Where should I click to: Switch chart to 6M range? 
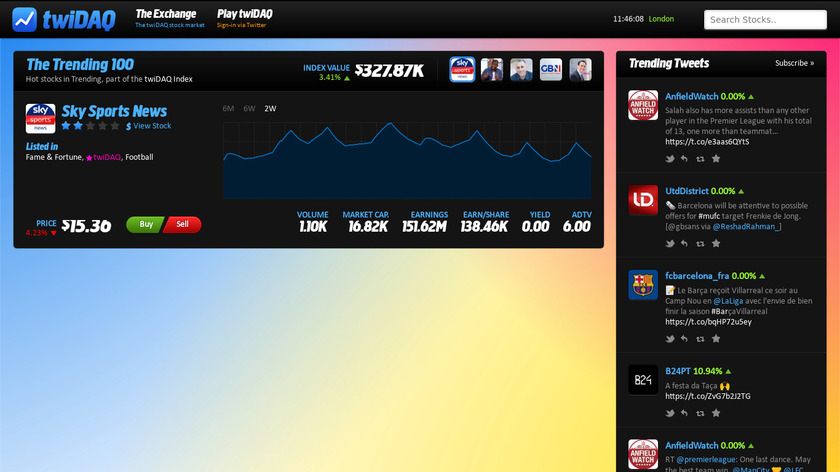228,108
